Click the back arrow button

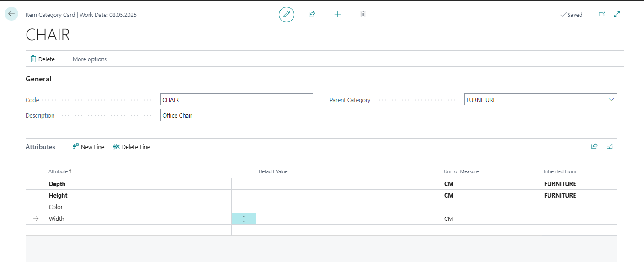[x=11, y=14]
